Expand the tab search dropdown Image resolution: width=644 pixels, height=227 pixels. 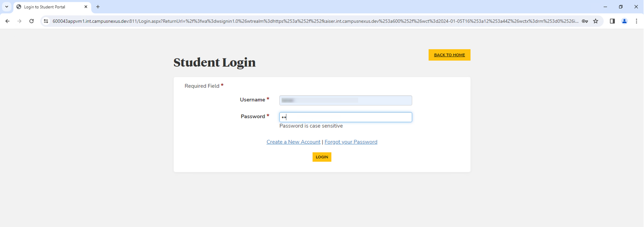point(7,7)
